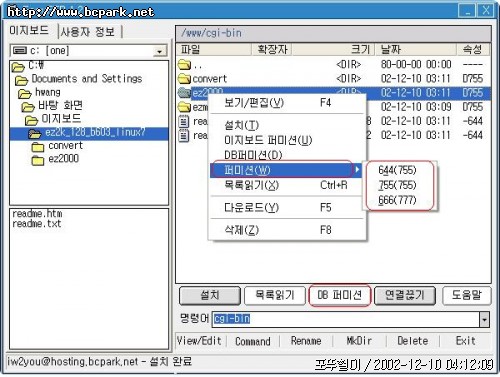Viewport: 500px width, 377px height.
Task: Click the 설치 button
Action: [210, 295]
